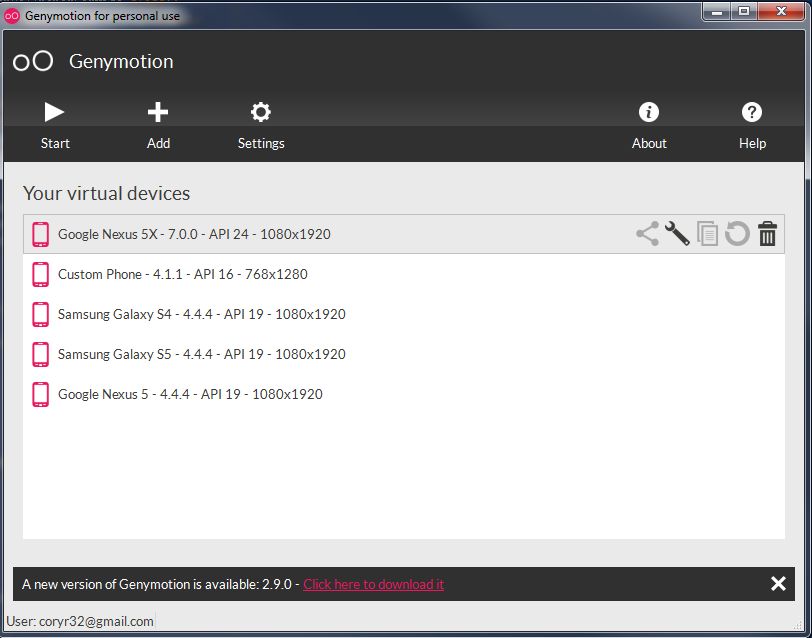This screenshot has height=638, width=812.
Task: Select Google Nexus 5 - 4.4.4 device
Action: 404,395
